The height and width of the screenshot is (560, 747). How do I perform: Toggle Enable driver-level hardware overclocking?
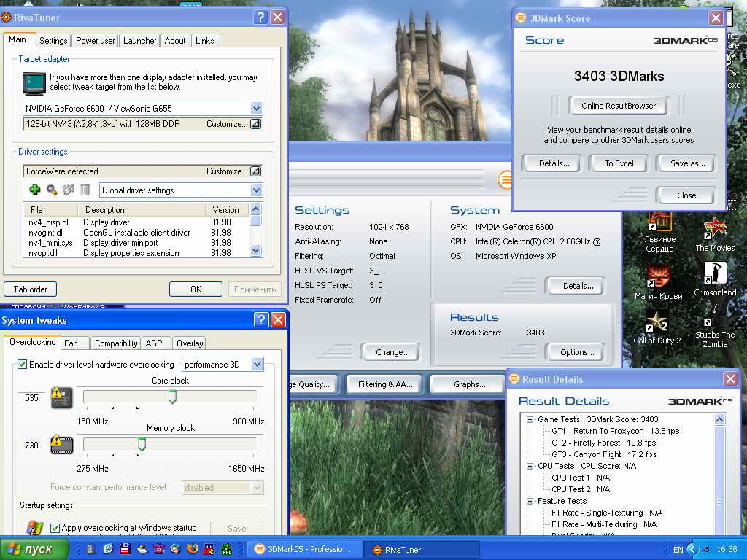22,365
